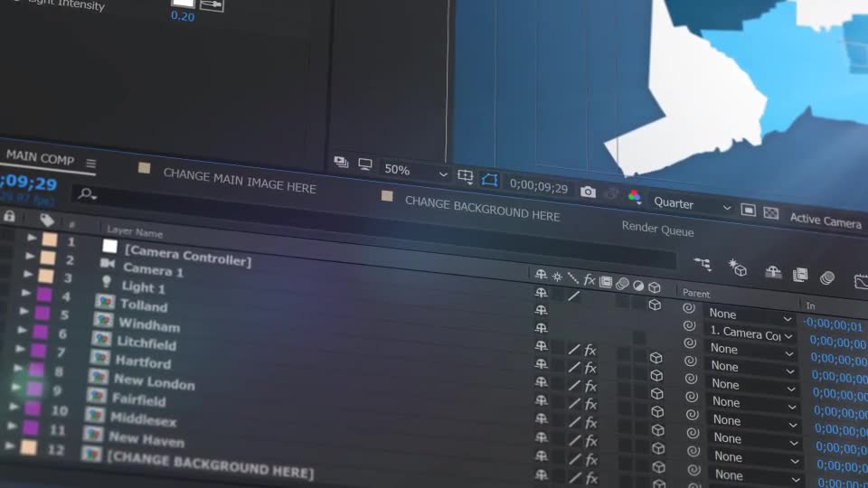Click the Layer Name column header
The image size is (868, 488).
point(135,231)
